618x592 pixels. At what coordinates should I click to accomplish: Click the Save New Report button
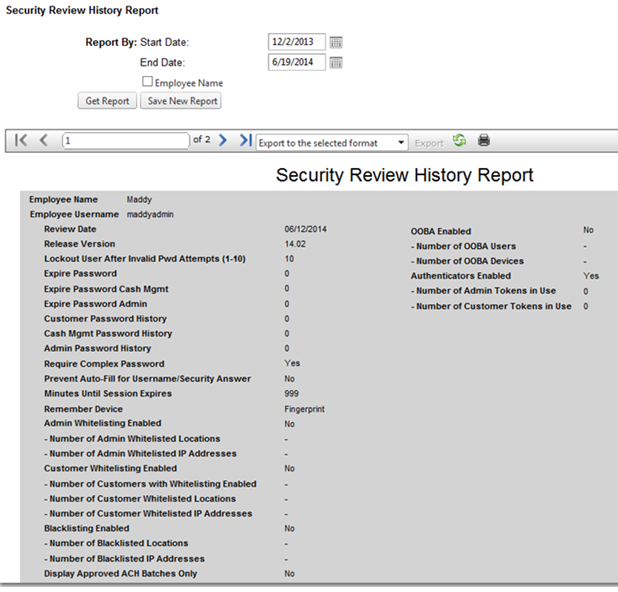180,101
